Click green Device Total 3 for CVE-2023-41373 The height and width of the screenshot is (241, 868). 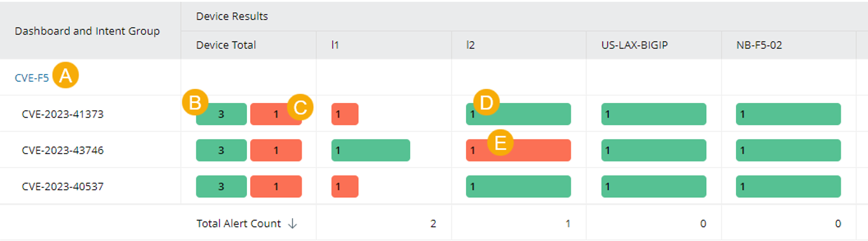[x=221, y=114]
